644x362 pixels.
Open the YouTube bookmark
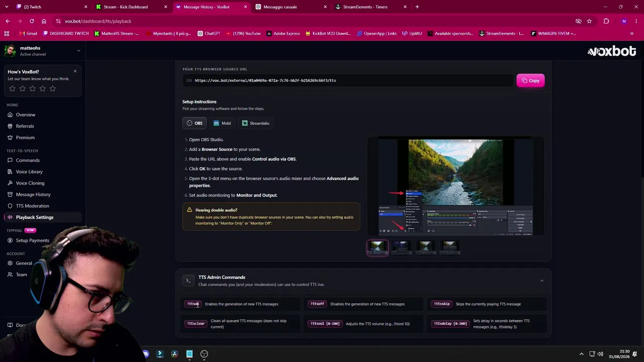(x=244, y=34)
